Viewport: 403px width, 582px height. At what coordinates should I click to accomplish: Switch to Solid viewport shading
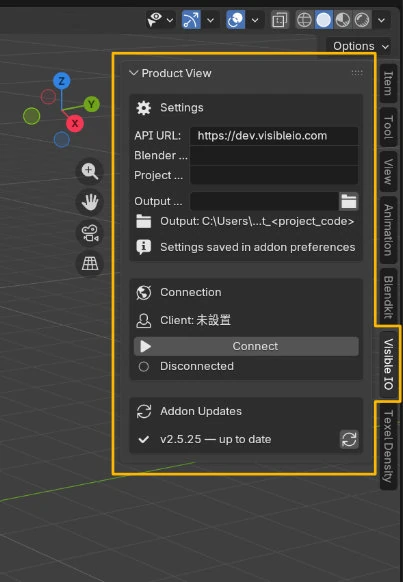pyautogui.click(x=323, y=20)
